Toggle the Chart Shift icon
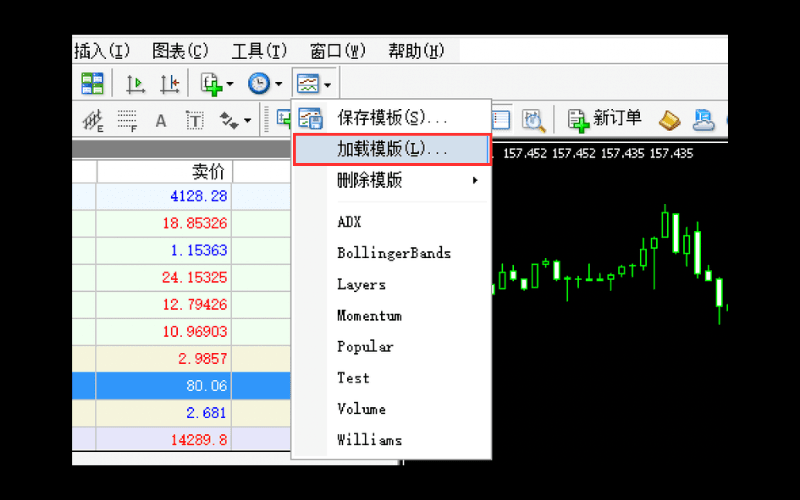Screen dimensions: 800x500 [x=169, y=84]
